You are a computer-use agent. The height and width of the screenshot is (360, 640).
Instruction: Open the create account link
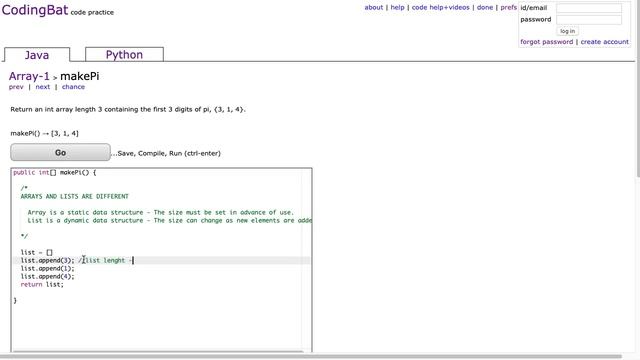604,42
